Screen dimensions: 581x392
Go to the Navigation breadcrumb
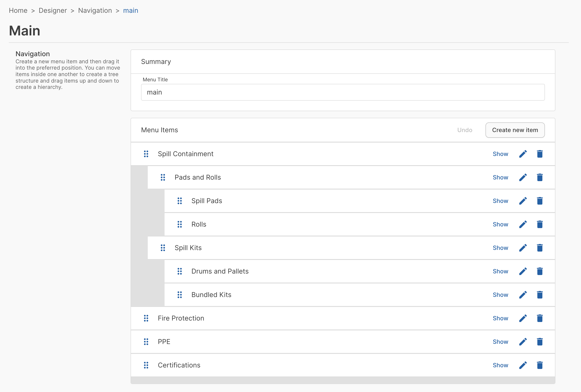coord(95,10)
